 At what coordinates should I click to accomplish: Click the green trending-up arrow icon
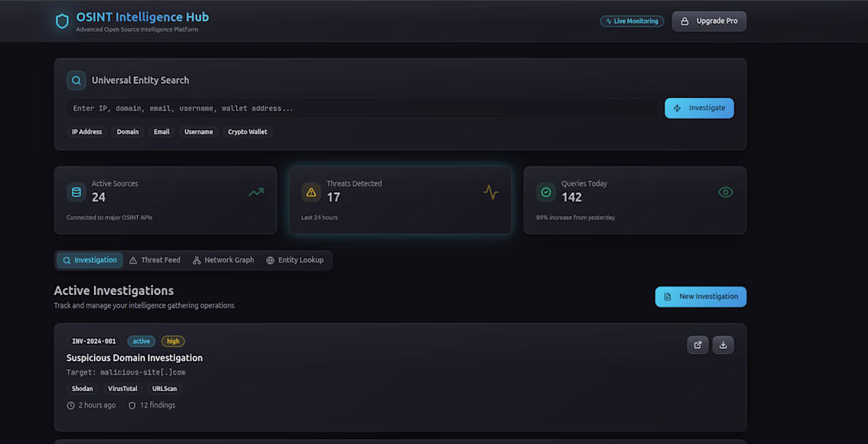click(256, 192)
